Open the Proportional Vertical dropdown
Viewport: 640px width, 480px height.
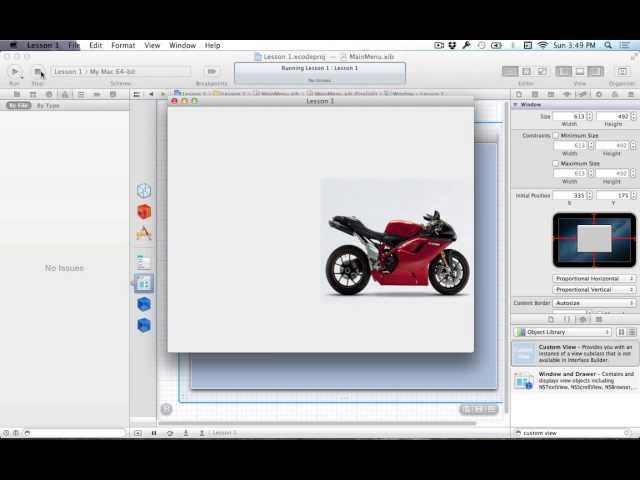click(594, 289)
